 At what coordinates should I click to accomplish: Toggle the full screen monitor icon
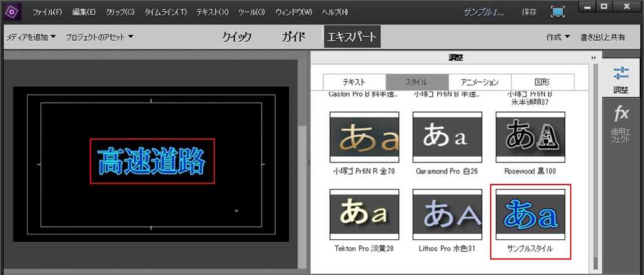[x=557, y=12]
